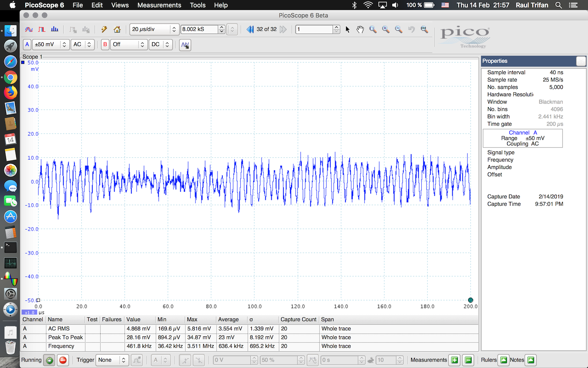Close the Properties panel
The width and height of the screenshot is (588, 368).
[581, 61]
